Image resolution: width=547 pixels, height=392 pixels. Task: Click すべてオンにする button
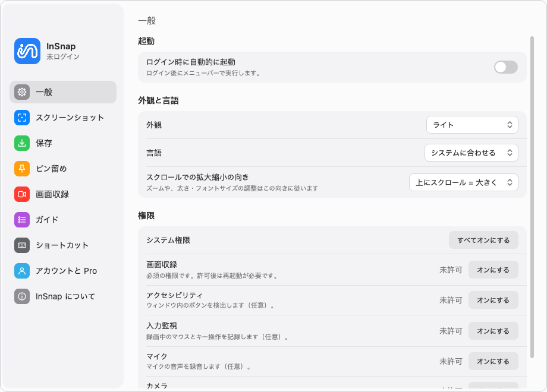coord(483,240)
